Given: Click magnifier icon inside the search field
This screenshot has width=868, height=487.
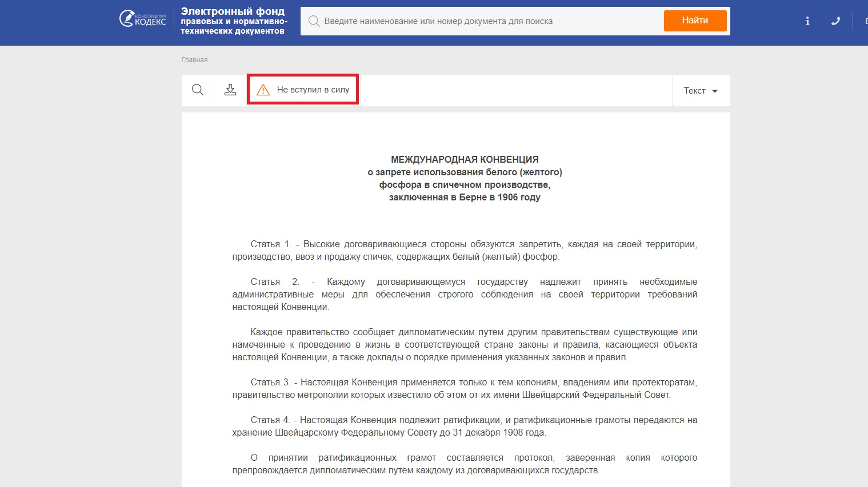Looking at the screenshot, I should 314,21.
